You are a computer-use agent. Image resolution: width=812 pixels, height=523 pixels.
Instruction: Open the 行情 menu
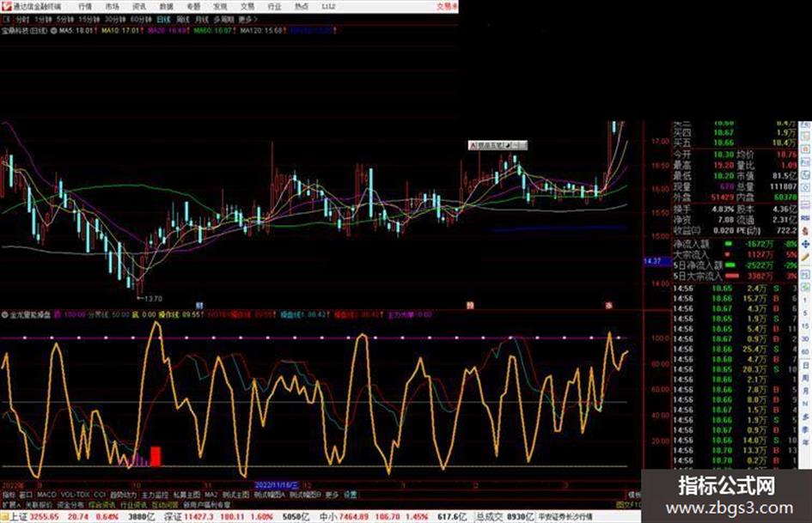[x=85, y=7]
